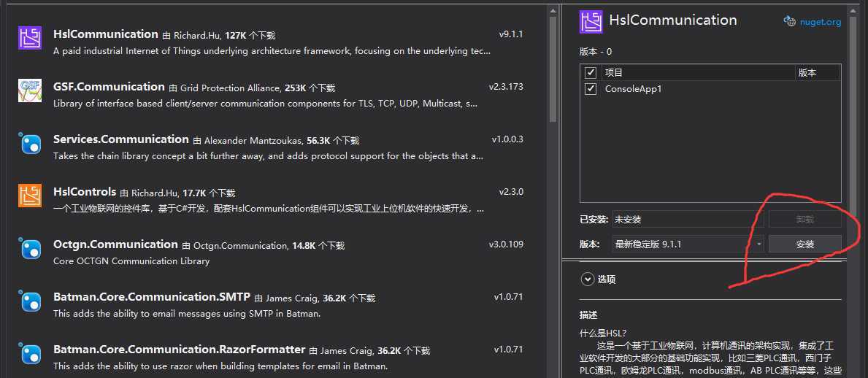Select the Batman.Core.Communication.RazorFormatter package title
Image resolution: width=868 pixels, height=378 pixels.
pyautogui.click(x=180, y=350)
